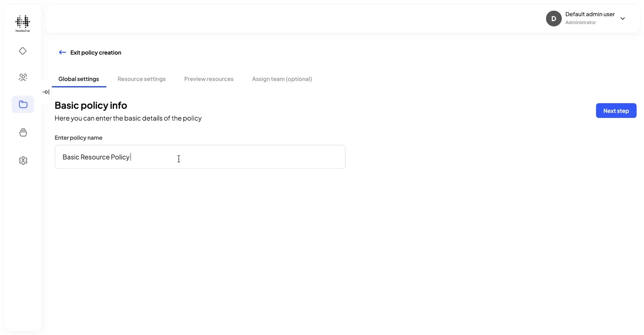Select the highlighted folder policies icon
644x335 pixels.
(x=22, y=104)
